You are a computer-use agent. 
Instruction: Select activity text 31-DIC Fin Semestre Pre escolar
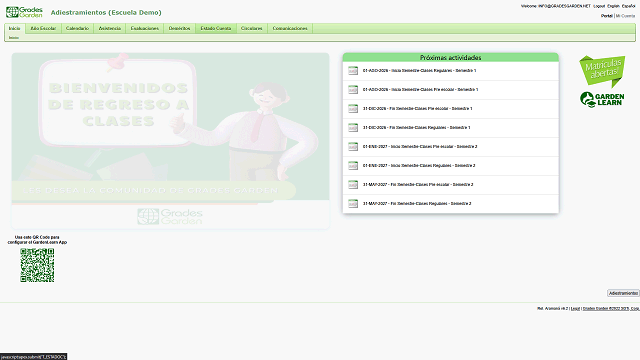click(418, 109)
